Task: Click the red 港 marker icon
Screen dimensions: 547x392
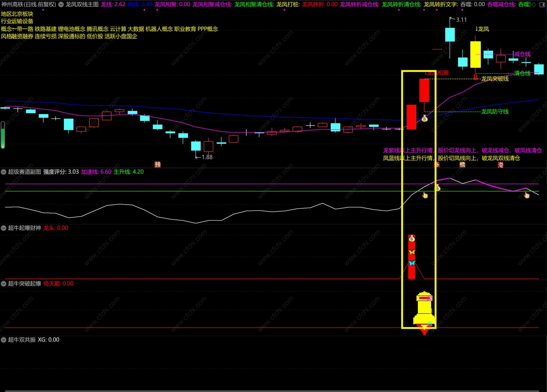Action: [x=500, y=165]
